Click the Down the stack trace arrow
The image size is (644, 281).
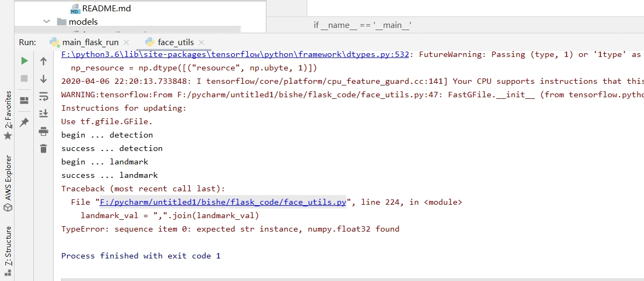[43, 79]
